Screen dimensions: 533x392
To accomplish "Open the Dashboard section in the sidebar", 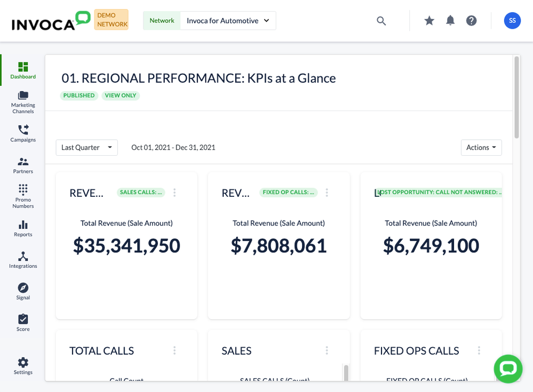I will tap(23, 70).
